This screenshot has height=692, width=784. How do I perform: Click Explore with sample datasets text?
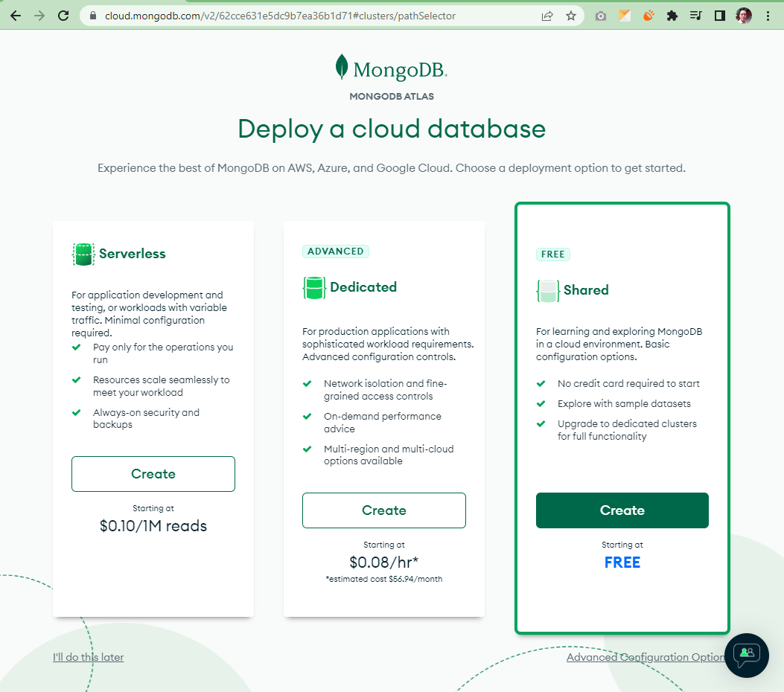point(624,404)
